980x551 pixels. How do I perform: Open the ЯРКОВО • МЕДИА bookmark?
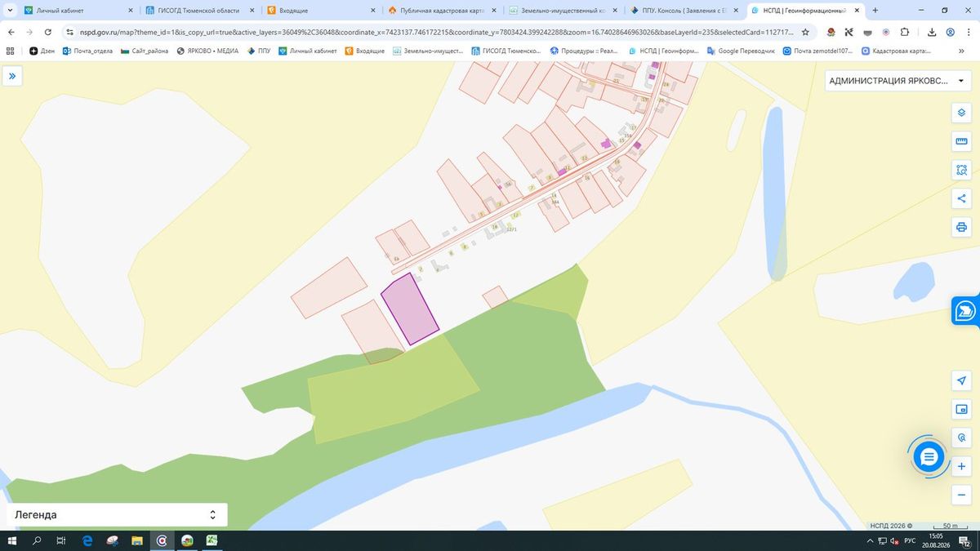pyautogui.click(x=207, y=51)
